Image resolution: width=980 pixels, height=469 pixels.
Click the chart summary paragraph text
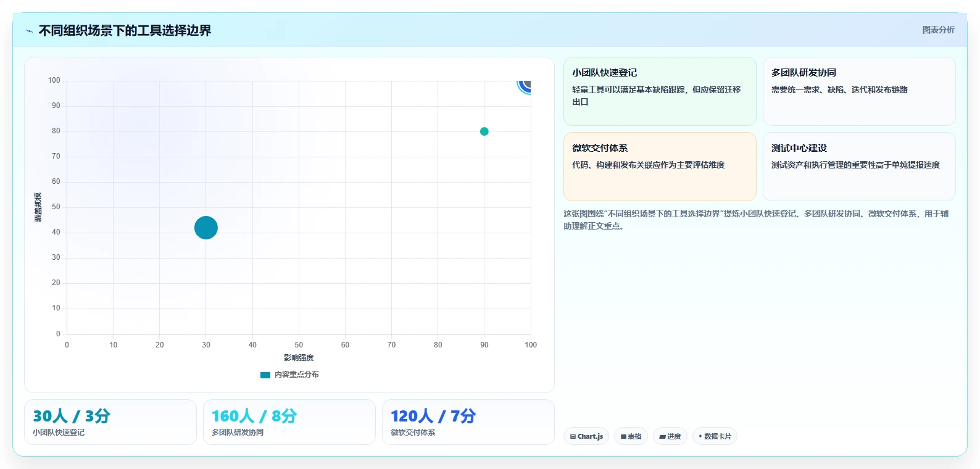756,220
